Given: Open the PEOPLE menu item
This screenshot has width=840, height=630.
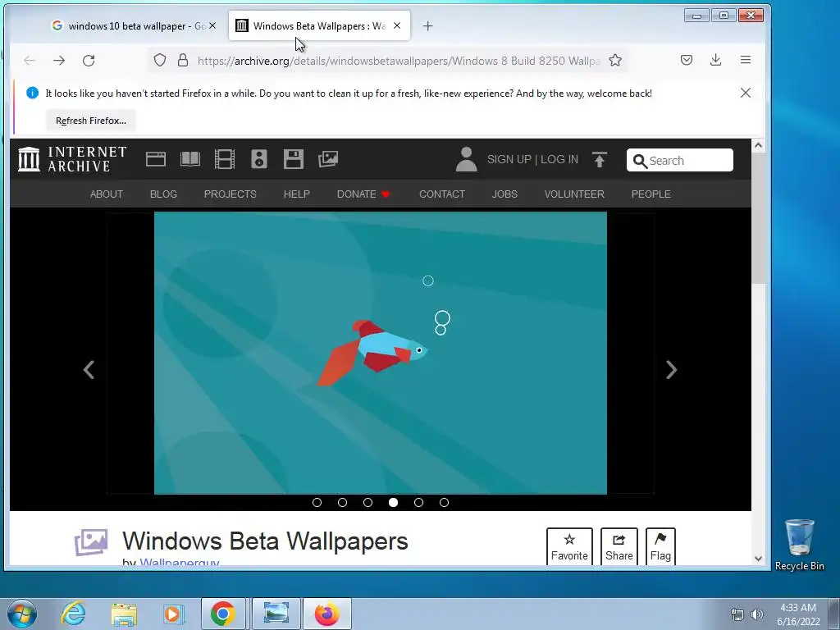Looking at the screenshot, I should [651, 194].
